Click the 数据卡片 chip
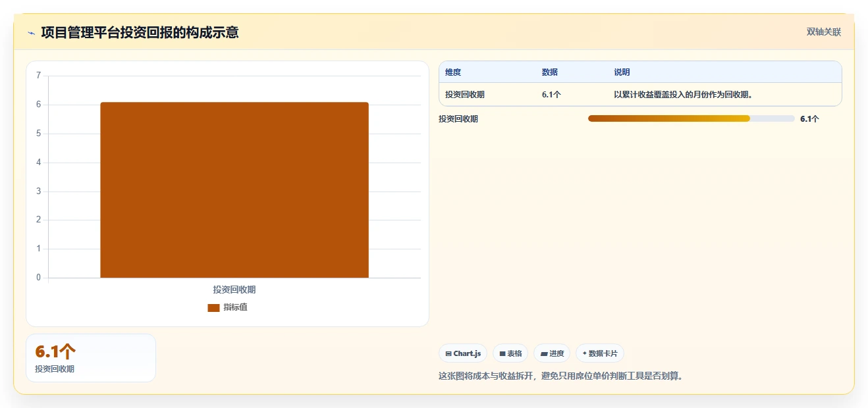The width and height of the screenshot is (868, 408). pos(600,353)
